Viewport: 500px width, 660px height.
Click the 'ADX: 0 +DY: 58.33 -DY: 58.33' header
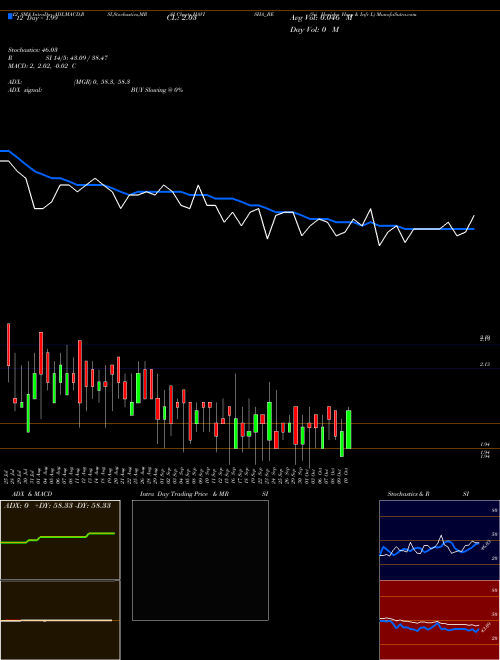(x=58, y=505)
